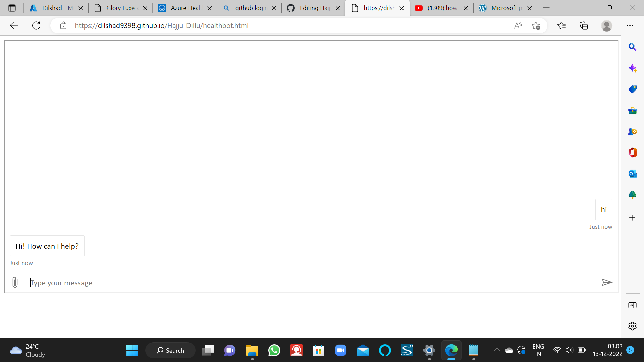
Task: Click the attach file paperclip icon
Action: [15, 282]
